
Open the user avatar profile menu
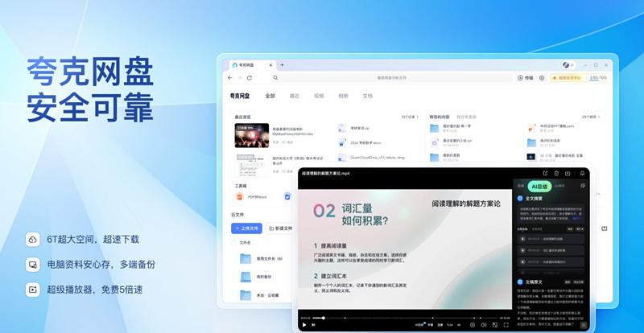[568, 65]
